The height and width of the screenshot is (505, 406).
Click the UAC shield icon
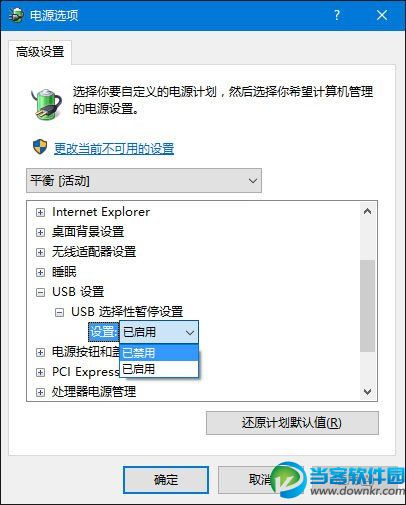[x=40, y=147]
